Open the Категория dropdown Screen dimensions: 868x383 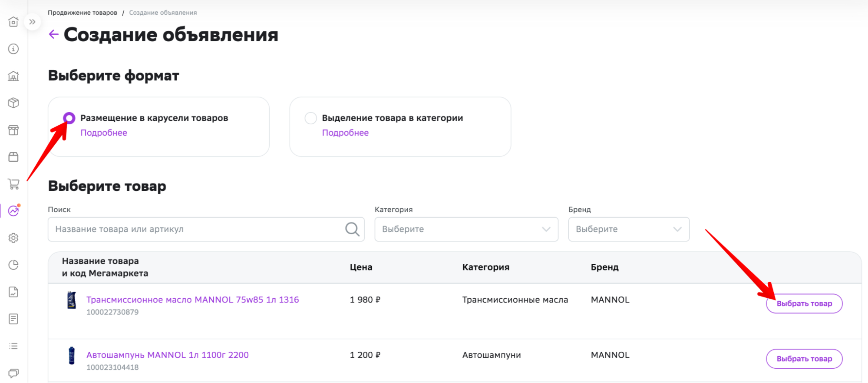[466, 229]
